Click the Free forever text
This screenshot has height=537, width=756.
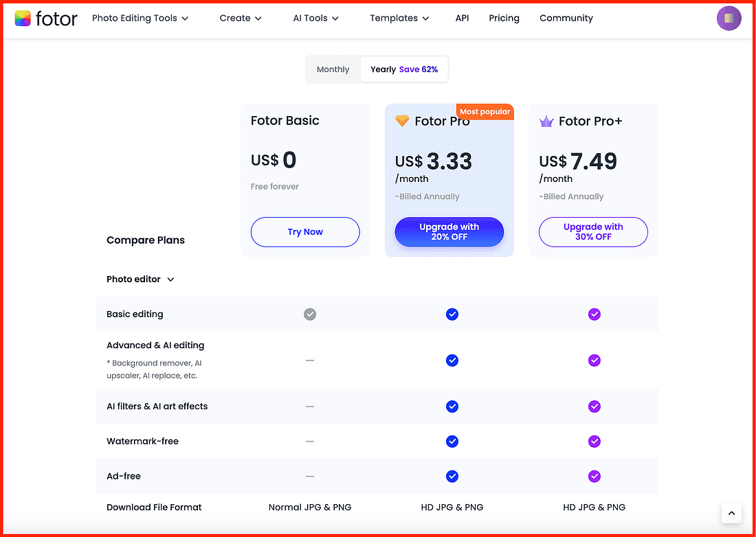coord(275,186)
